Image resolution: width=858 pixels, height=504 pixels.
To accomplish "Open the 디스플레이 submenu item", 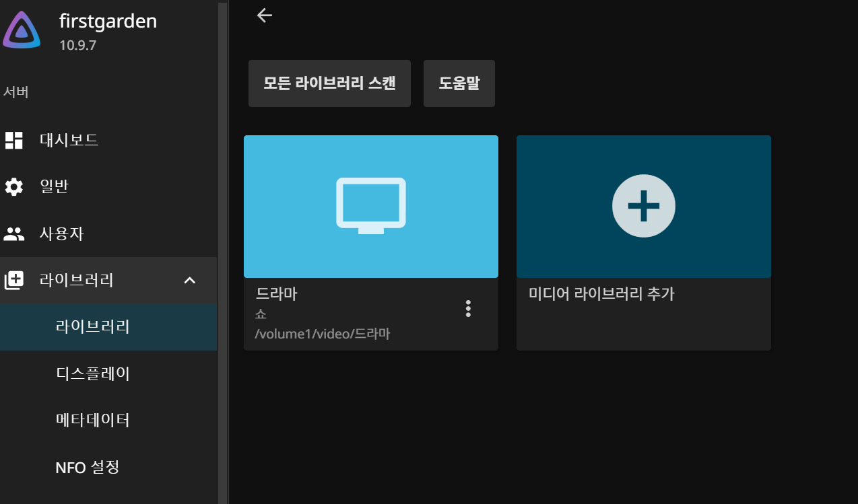I will [108, 373].
